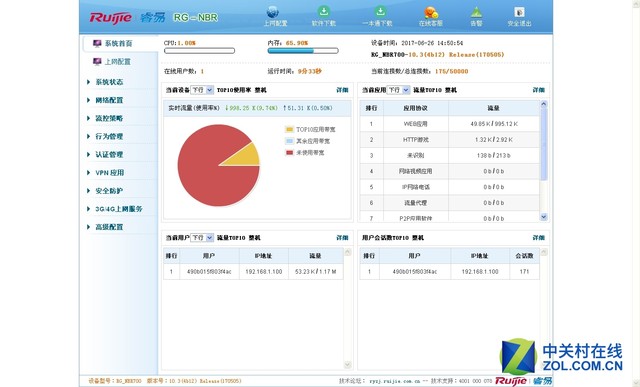
Task: Click 详细 link for user traffic TOP10 panel
Action: click(342, 238)
